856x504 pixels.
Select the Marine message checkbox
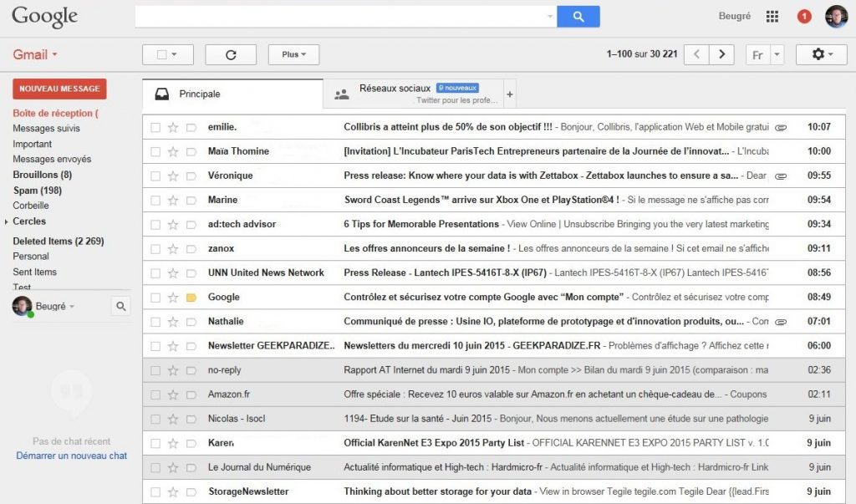tap(155, 201)
